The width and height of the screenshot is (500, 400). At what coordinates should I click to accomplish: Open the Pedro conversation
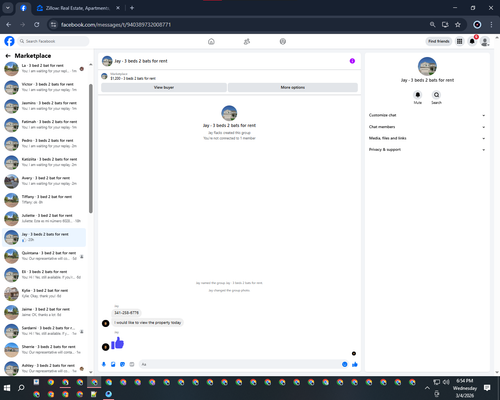coord(44,143)
